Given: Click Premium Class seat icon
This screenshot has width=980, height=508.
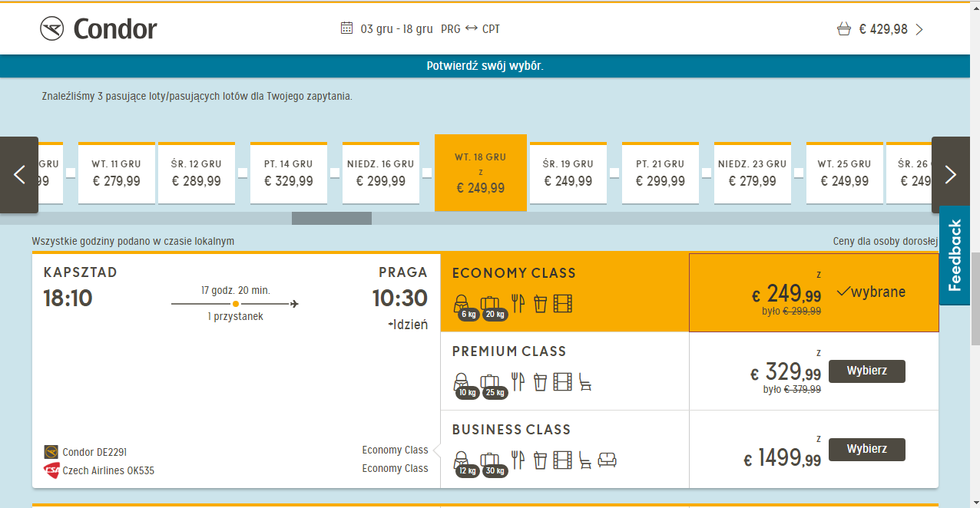Looking at the screenshot, I should [585, 382].
